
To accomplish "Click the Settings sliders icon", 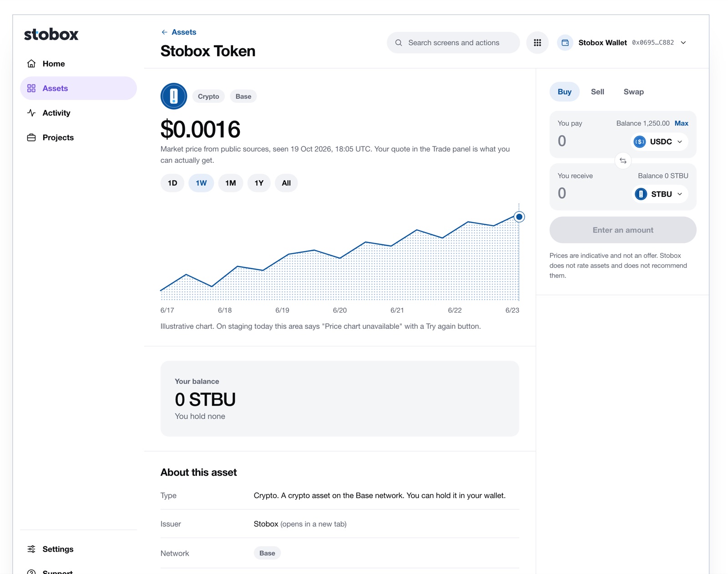I will (x=31, y=549).
